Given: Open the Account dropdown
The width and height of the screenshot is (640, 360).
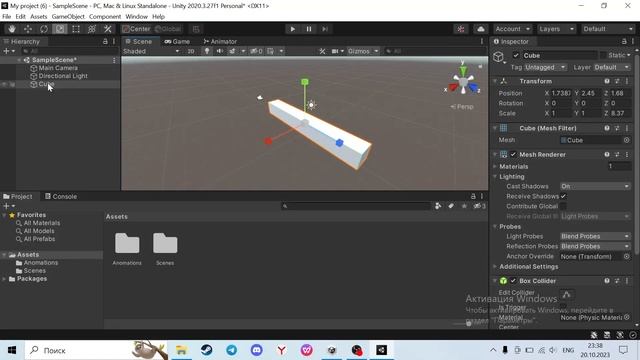Looking at the screenshot, I should click(512, 29).
